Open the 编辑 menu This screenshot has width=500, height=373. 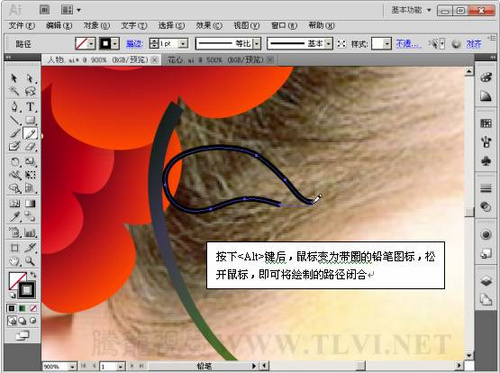coord(59,26)
